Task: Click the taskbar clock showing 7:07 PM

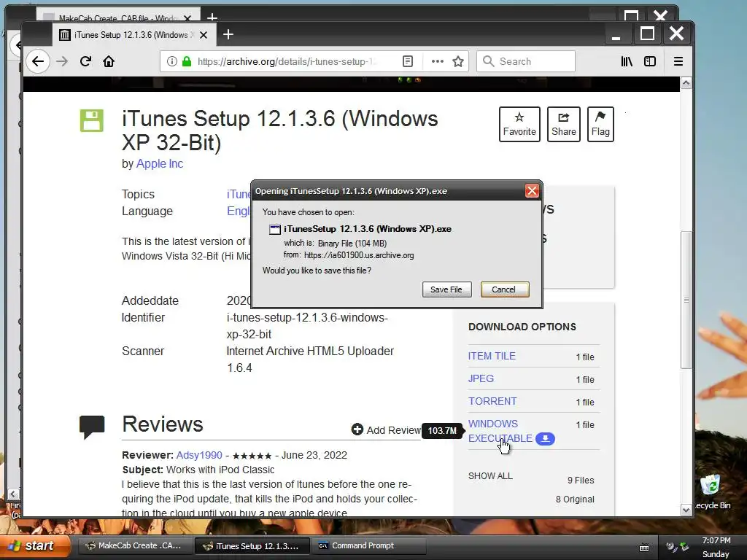Action: point(716,540)
